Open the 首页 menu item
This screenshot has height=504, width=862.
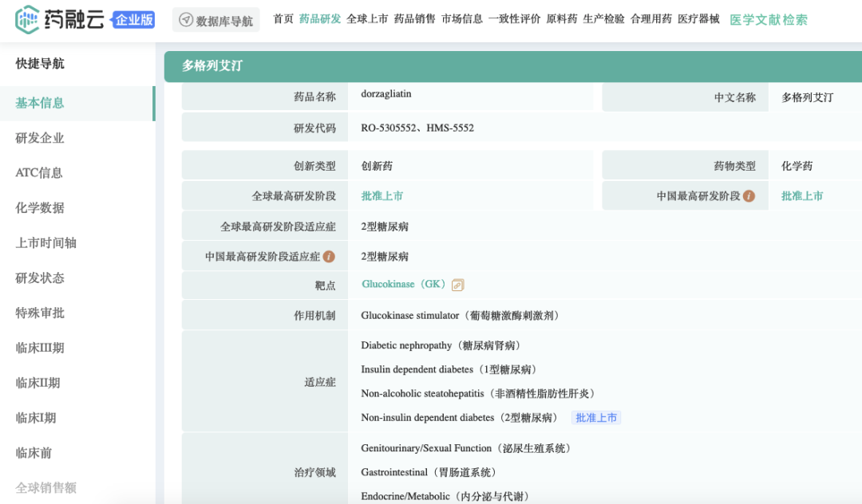pos(283,19)
